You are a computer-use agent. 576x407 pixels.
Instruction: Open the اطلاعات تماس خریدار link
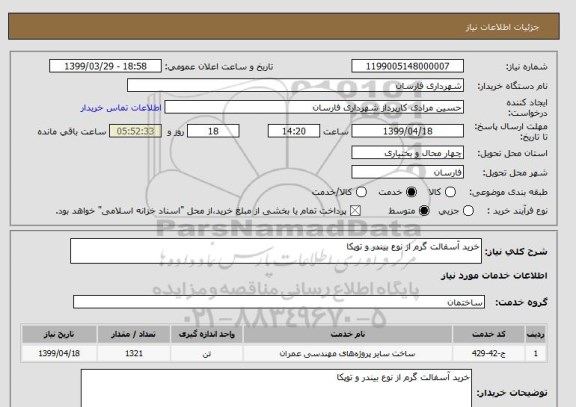click(121, 108)
